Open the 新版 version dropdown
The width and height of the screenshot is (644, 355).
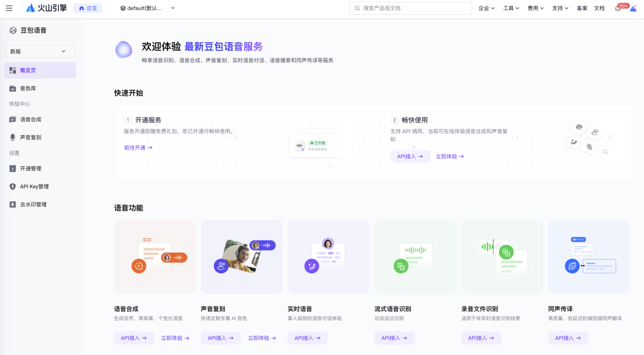40,51
